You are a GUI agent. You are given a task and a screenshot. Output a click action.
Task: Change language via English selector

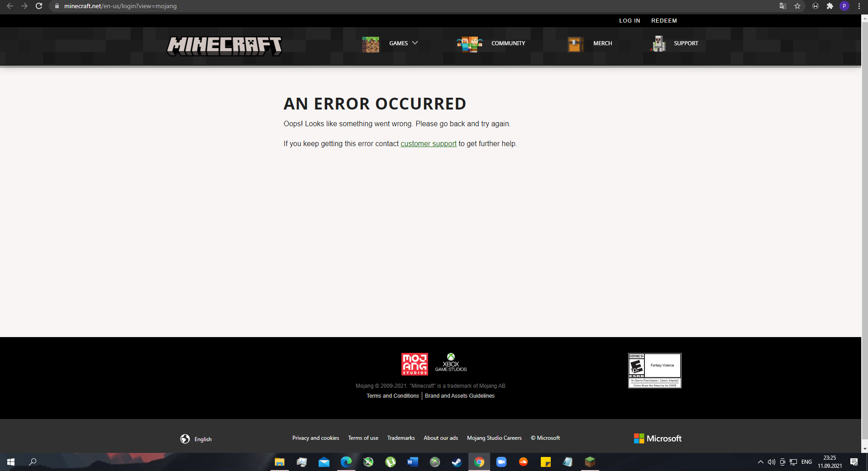click(203, 439)
